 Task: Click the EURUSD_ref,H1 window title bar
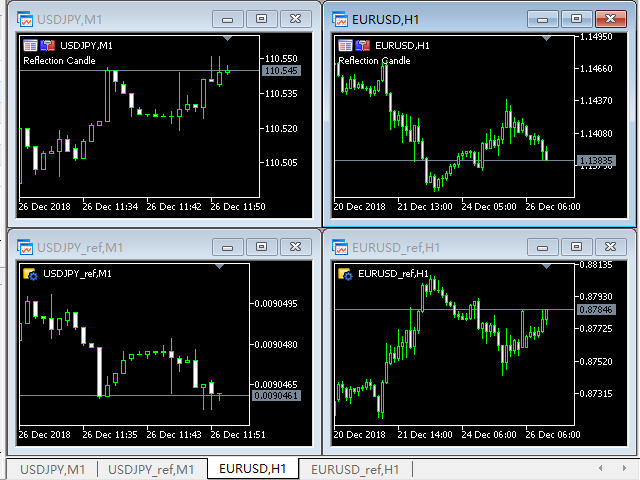(x=479, y=247)
